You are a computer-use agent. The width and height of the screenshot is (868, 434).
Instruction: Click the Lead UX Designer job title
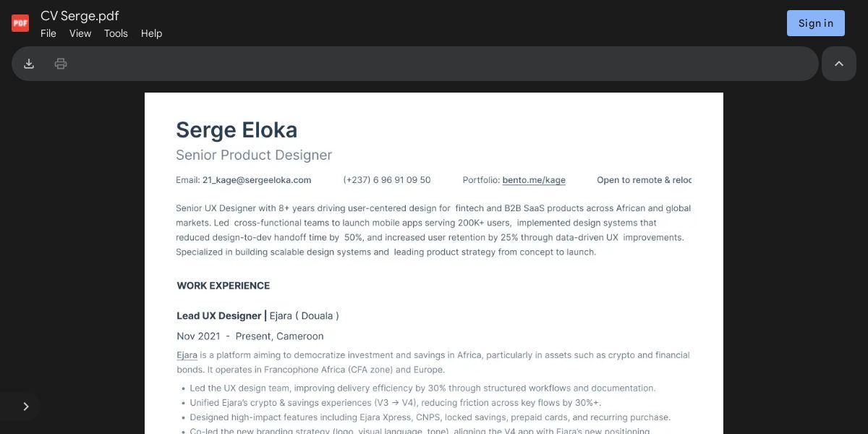[219, 315]
